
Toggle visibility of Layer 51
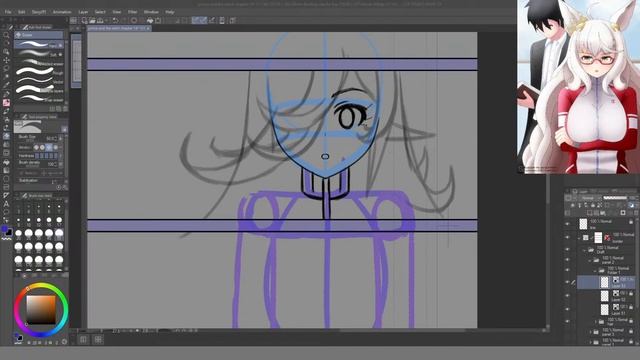567,309
